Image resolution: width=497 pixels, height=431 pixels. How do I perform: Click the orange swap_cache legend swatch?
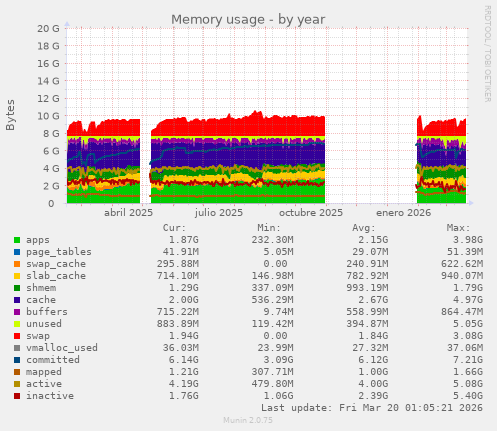(17, 264)
